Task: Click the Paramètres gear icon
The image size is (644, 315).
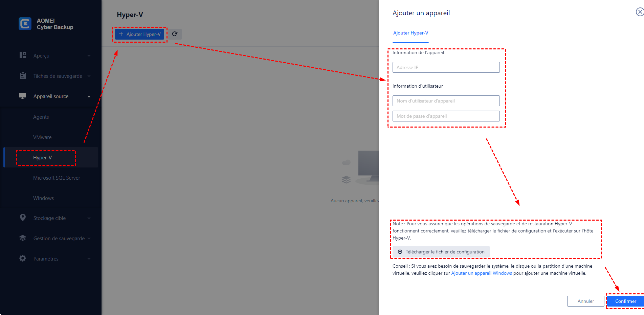Action: click(x=23, y=258)
